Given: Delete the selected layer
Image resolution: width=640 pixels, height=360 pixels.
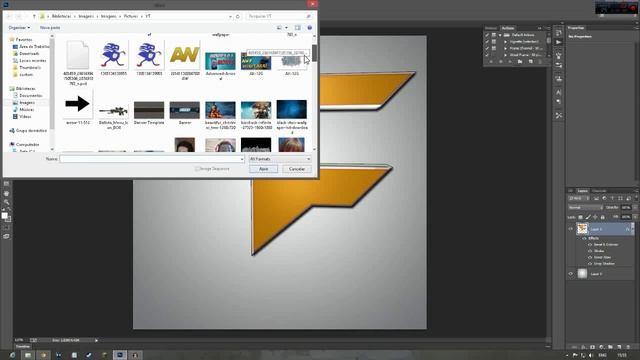Looking at the screenshot, I should (628, 347).
